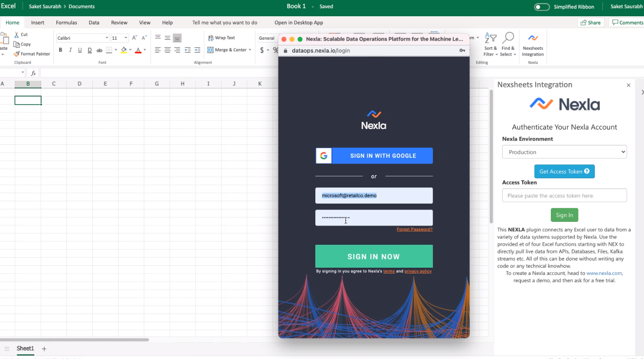Apply the yellow fill color bucket
This screenshot has height=359, width=644.
click(124, 50)
